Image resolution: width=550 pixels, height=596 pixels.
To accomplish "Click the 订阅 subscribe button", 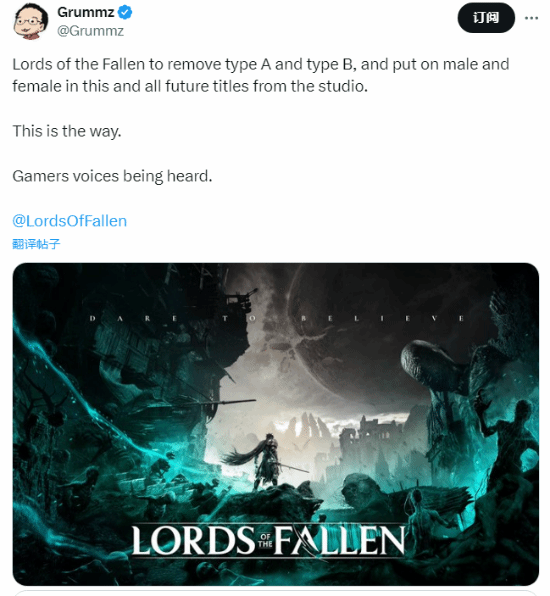I will coord(486,17).
